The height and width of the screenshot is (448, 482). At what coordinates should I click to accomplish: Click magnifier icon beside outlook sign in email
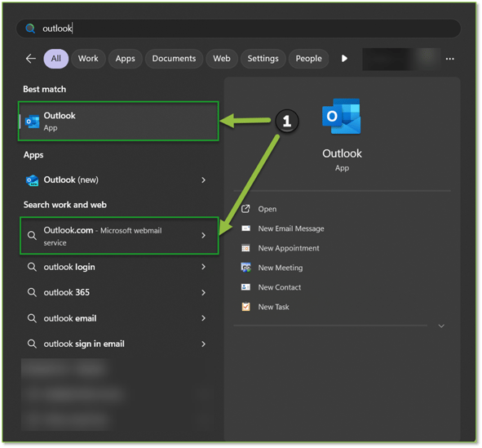point(32,344)
